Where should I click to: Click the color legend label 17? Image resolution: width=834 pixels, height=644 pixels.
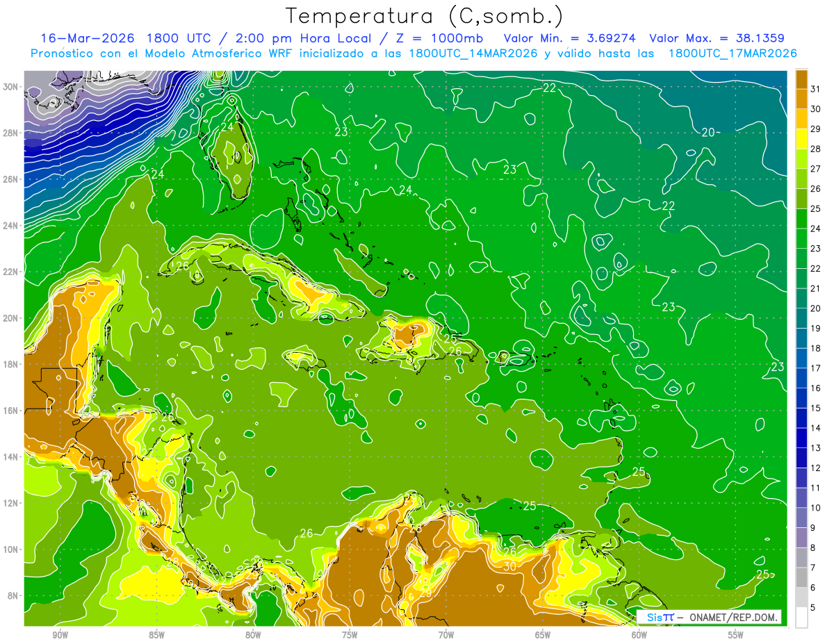(815, 368)
